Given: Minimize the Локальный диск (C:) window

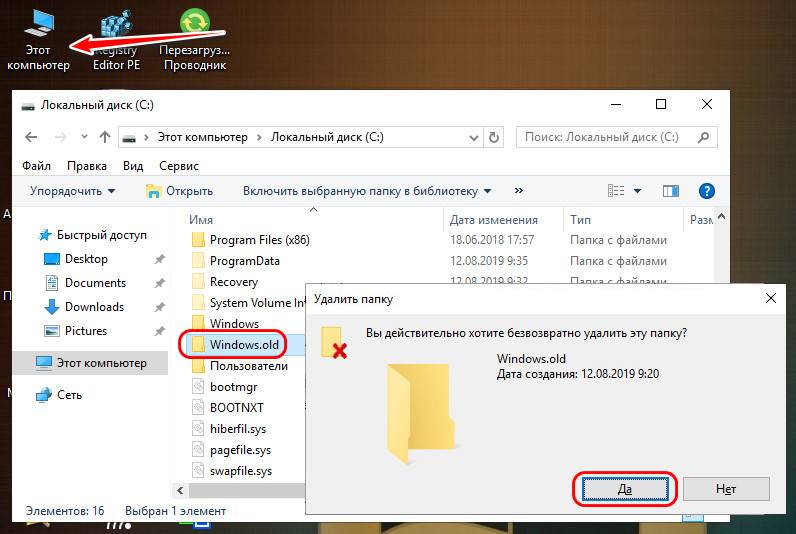Looking at the screenshot, I should pyautogui.click(x=616, y=105).
